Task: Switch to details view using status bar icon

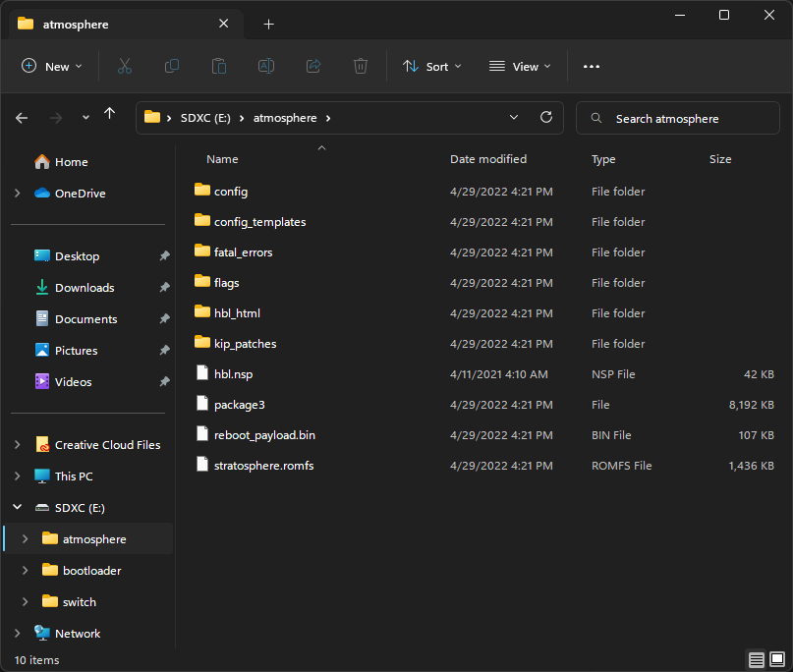Action: (756, 659)
